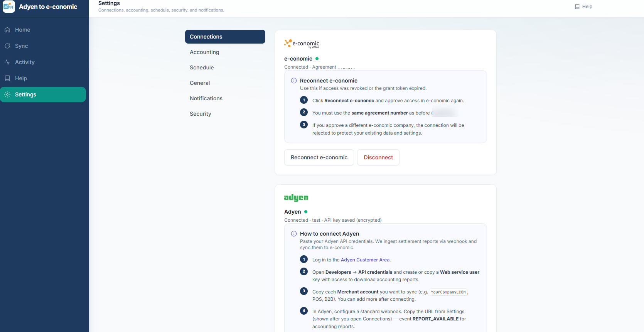Screen dimensions: 644x332
Task: Click the Adyen connection name label
Action: (x=293, y=212)
